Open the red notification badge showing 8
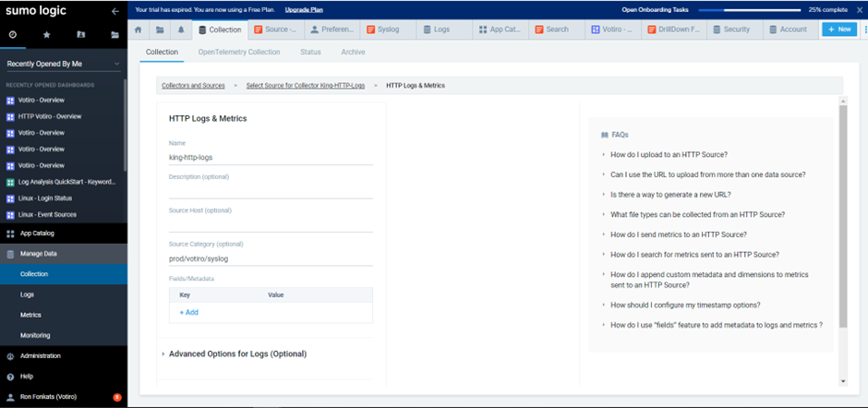Viewport: 868px width, 408px height. point(116,397)
